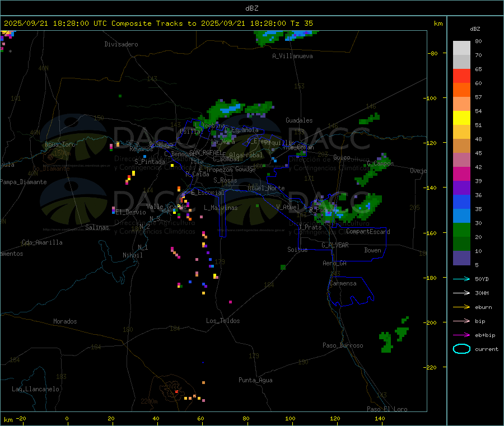Viewport: 504px width, 426px height.
Task: Click the 'Paso_Barroso' map label
Action: [343, 345]
